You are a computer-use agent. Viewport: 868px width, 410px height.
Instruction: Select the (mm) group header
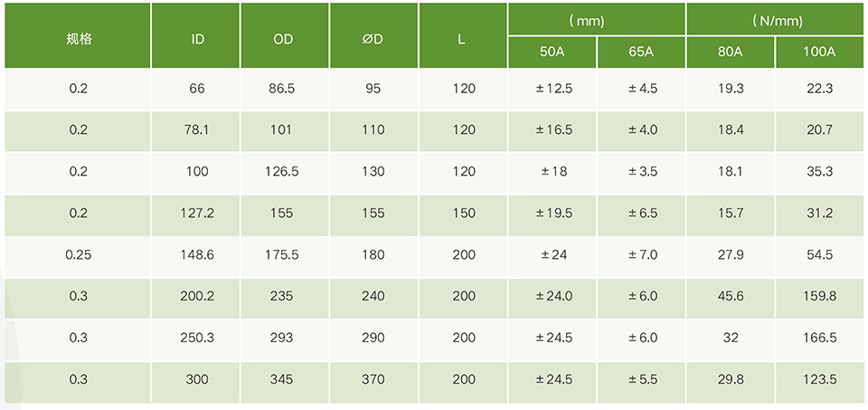coord(597,20)
